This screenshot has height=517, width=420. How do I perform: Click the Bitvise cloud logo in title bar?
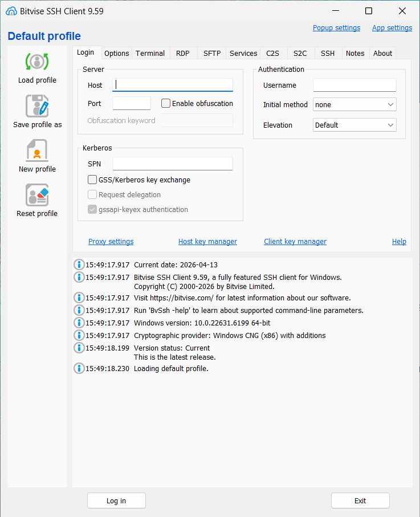click(x=11, y=11)
